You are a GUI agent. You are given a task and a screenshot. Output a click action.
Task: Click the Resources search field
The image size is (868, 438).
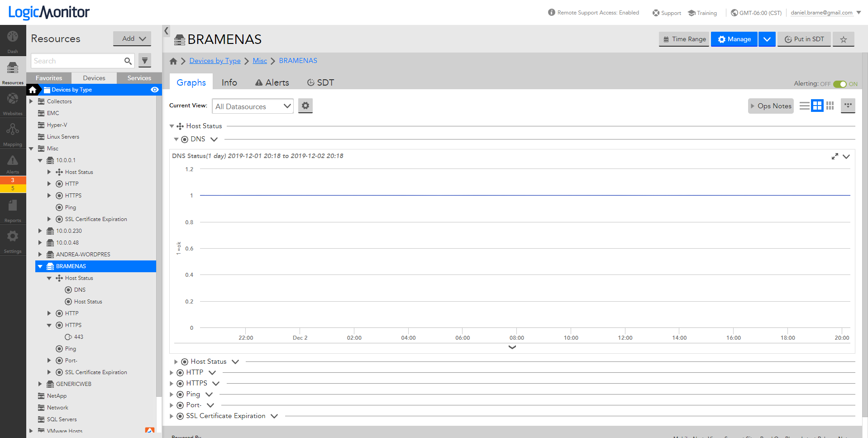point(77,61)
